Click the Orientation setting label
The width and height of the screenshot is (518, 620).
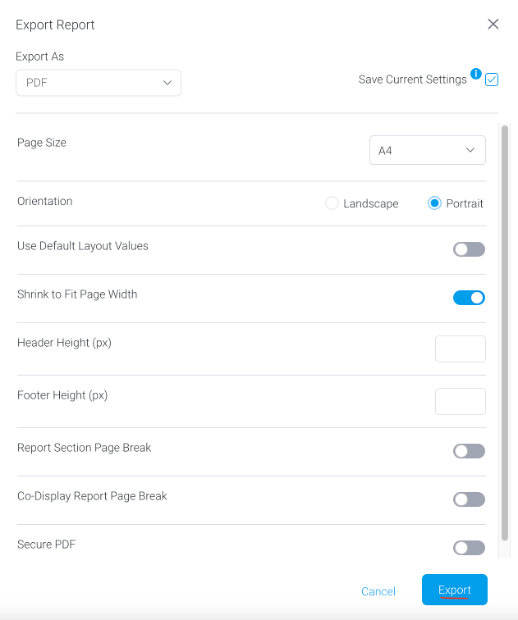45,201
